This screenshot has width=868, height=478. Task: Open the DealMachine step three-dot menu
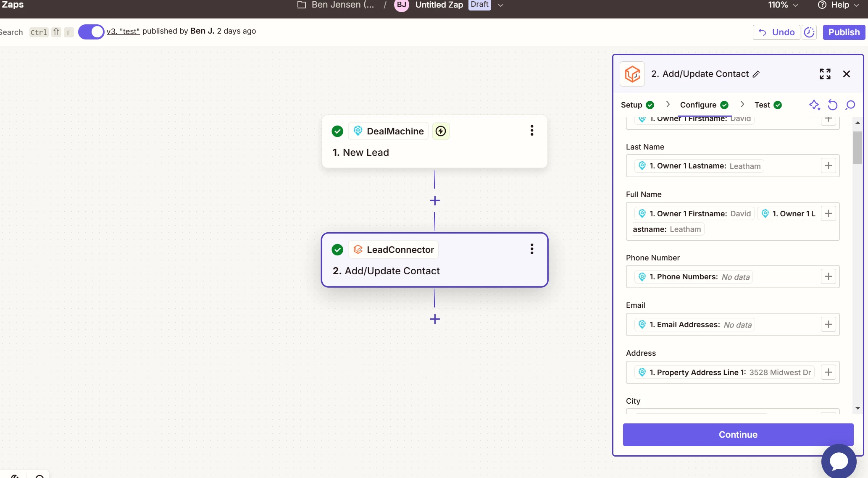(x=532, y=131)
